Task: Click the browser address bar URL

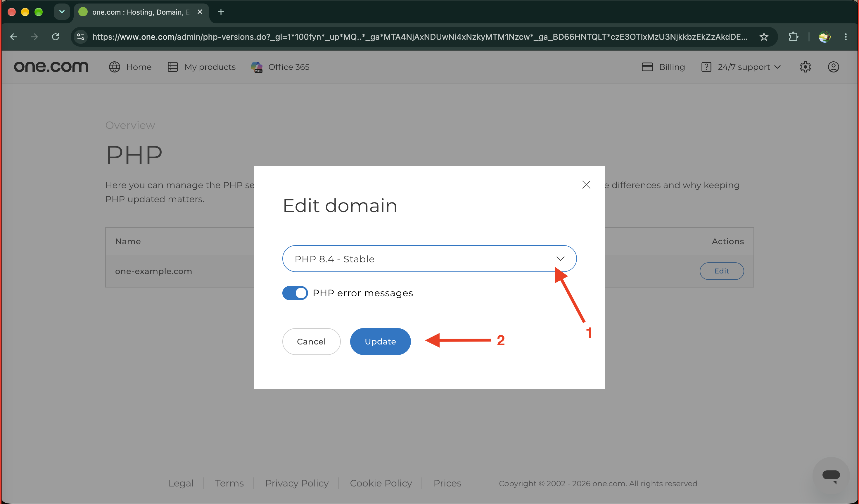Action: pyautogui.click(x=419, y=37)
